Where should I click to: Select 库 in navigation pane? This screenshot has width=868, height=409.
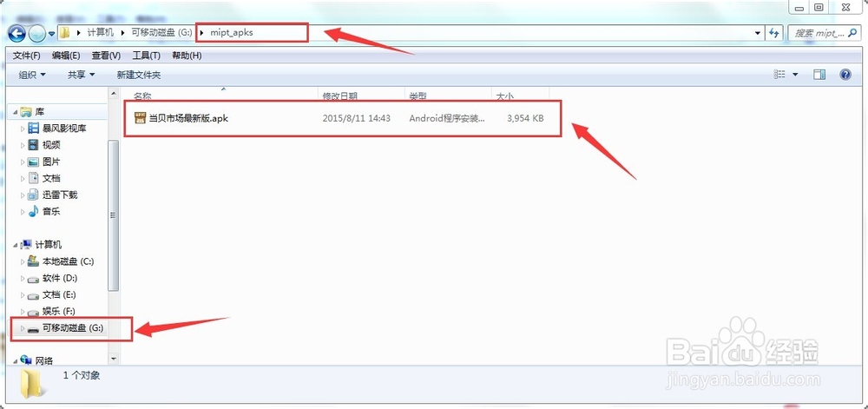coord(39,112)
